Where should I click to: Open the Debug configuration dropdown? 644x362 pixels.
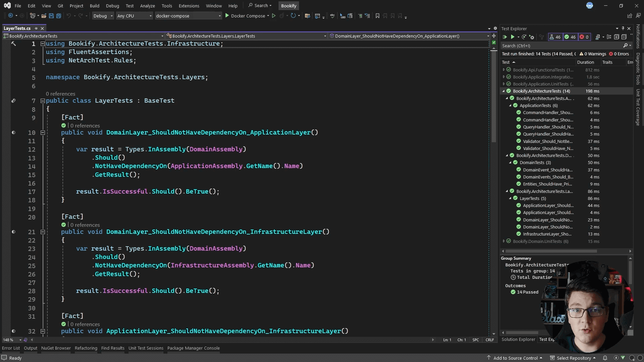point(103,16)
